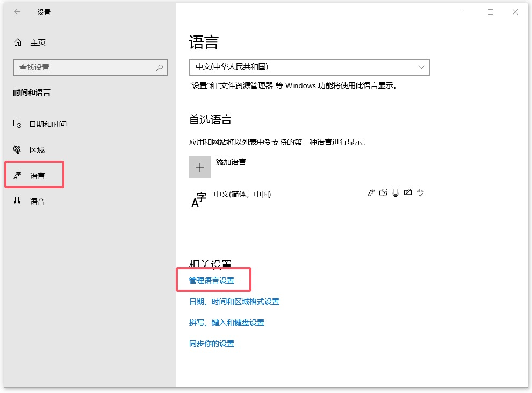This screenshot has width=532, height=393.
Task: Click the text-to-speech icon in language row
Action: coord(383,192)
